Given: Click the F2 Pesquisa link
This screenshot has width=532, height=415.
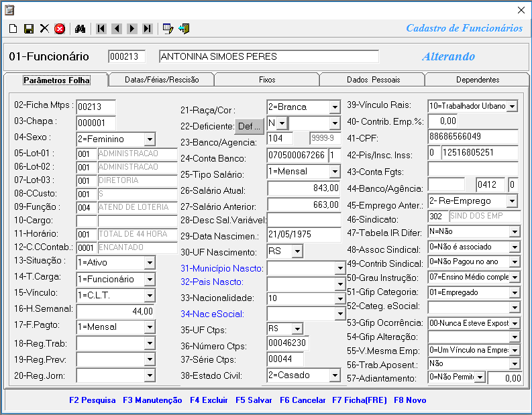Looking at the screenshot, I should coord(92,400).
